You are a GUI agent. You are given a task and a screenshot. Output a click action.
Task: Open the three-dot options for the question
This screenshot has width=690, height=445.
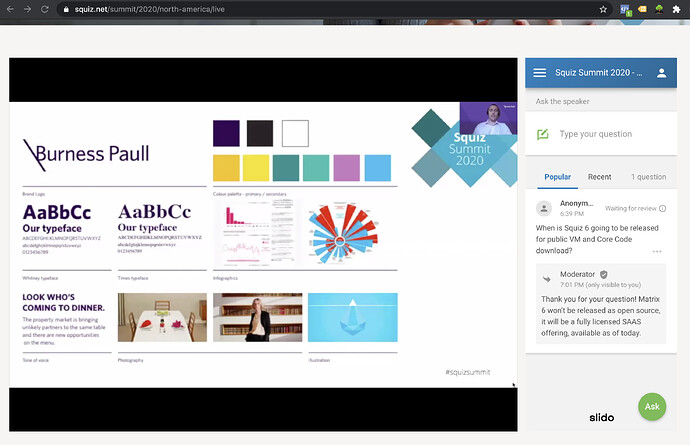[656, 251]
